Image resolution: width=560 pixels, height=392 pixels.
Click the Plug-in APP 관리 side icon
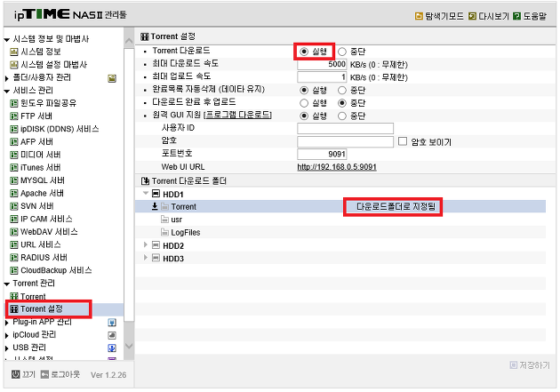(x=112, y=323)
